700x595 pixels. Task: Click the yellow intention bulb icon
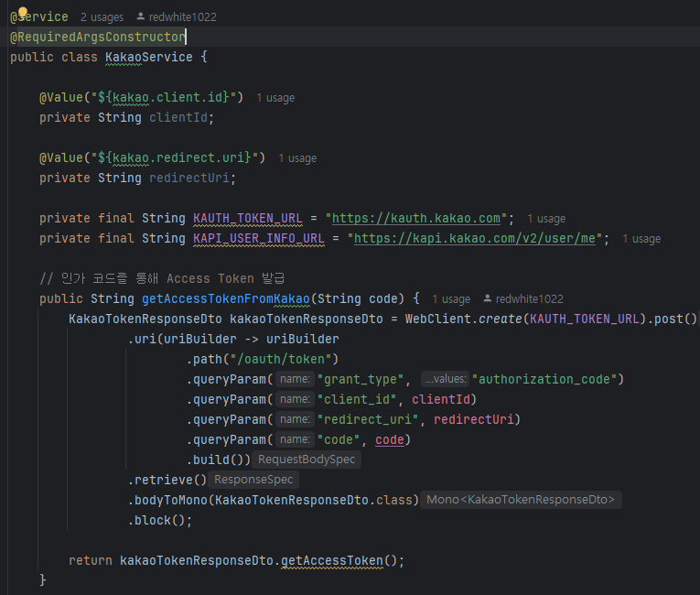coord(23,13)
